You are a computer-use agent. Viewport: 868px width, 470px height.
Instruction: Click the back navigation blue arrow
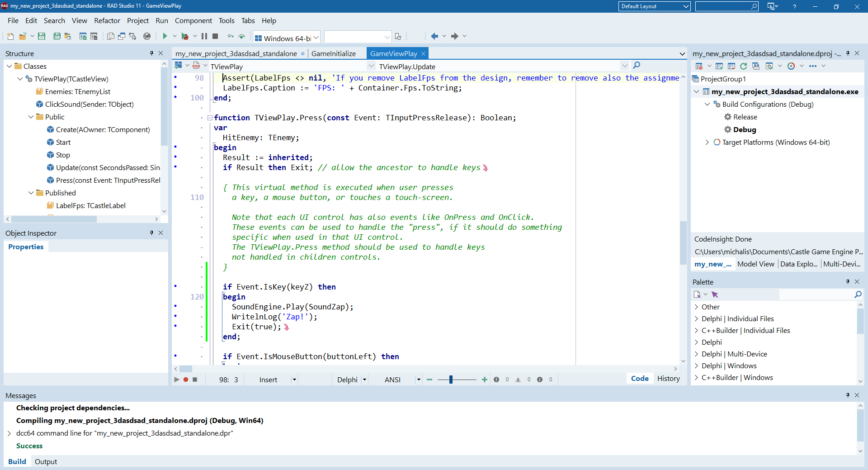434,36
